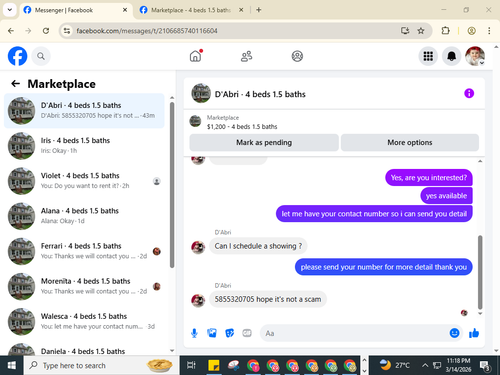Open the Chrome profile icon
Image resolution: width=500 pixels, height=375 pixels.
471,31
